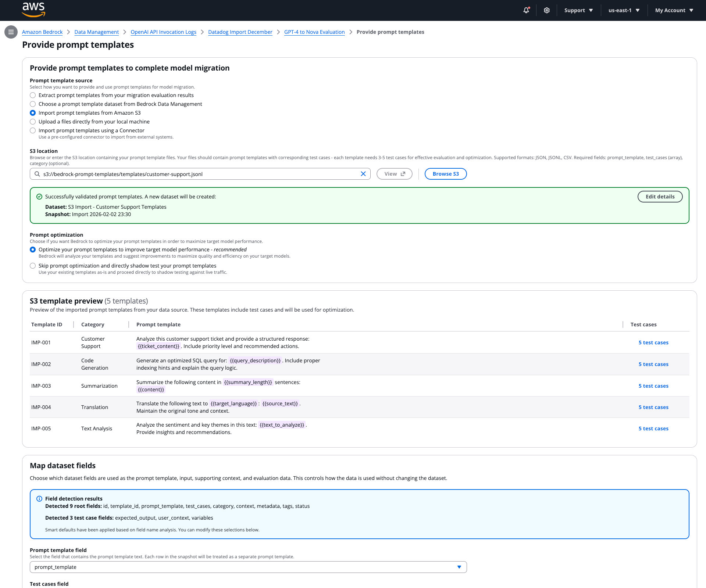706x588 pixels.
Task: Click the search icon in S3 location
Action: coord(37,174)
